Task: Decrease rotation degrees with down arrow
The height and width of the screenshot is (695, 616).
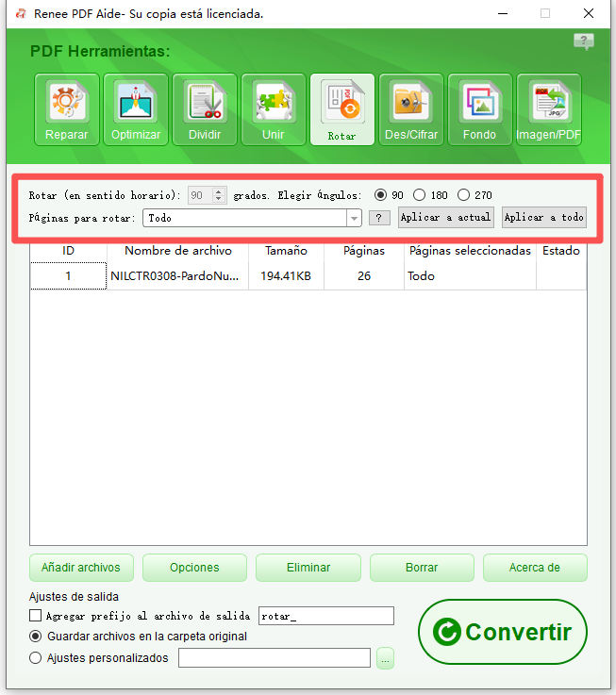Action: [x=218, y=199]
